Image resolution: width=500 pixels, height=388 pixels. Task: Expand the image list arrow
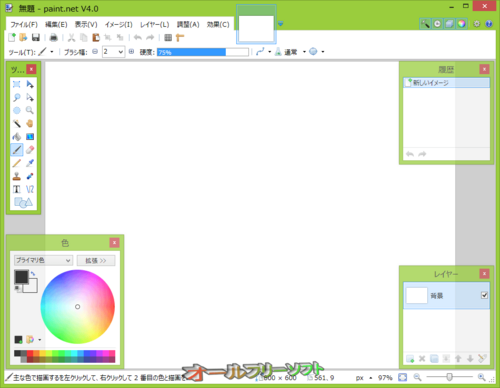(x=281, y=24)
